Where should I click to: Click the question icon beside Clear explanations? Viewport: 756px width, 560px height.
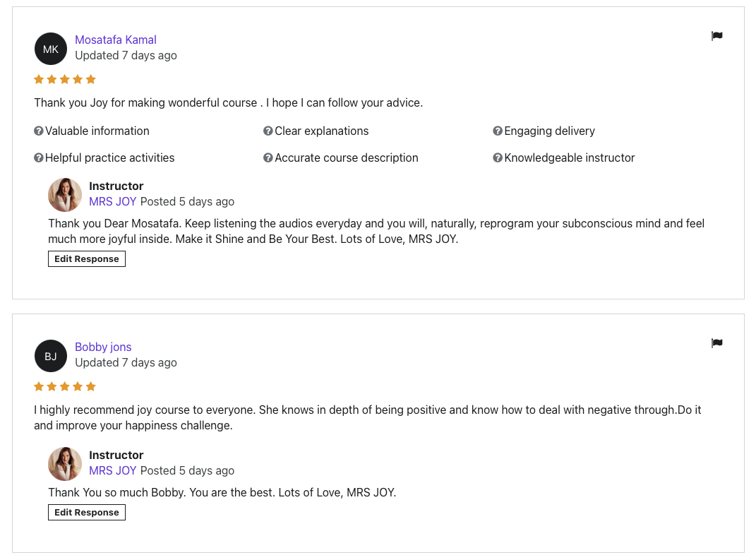click(x=268, y=131)
